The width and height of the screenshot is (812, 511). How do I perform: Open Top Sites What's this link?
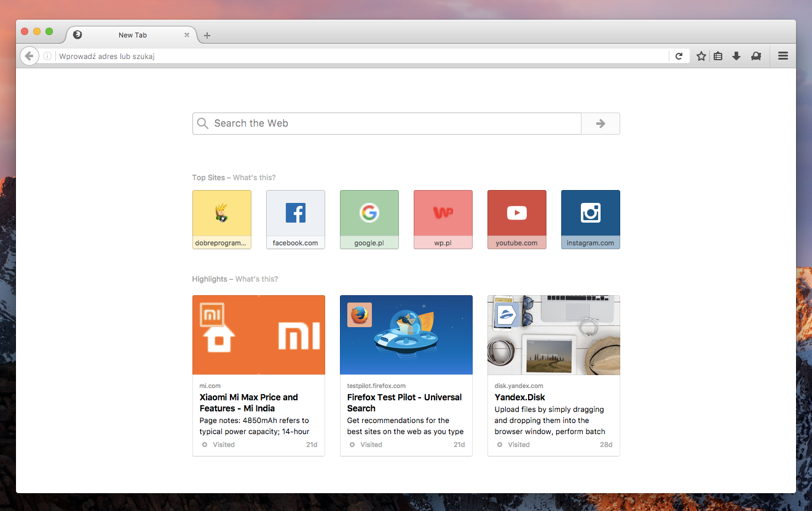[x=254, y=178]
